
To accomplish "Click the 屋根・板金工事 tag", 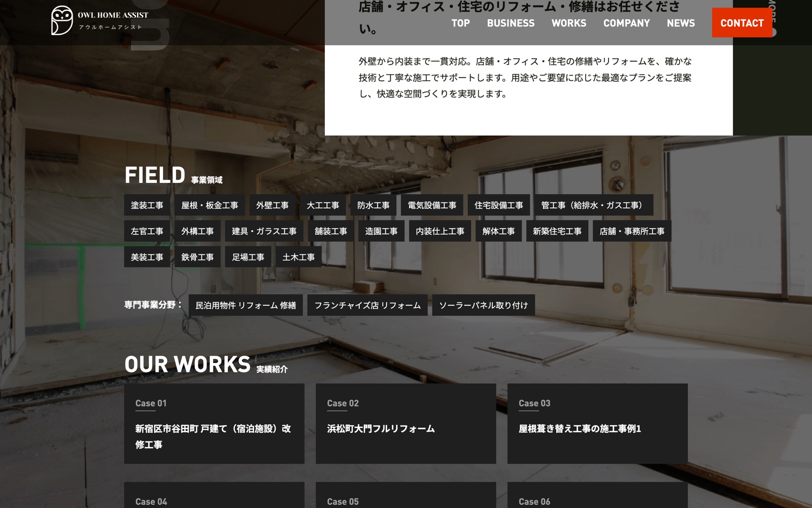I will click(x=210, y=205).
